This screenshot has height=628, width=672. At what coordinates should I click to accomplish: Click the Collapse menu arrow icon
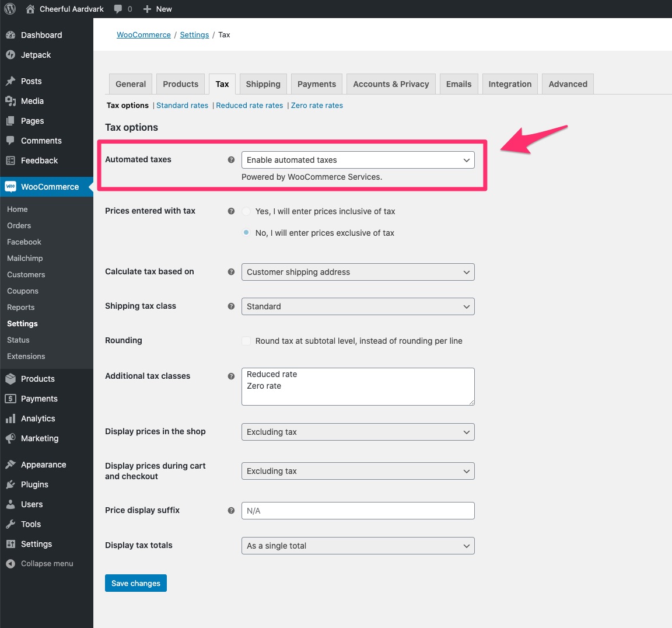pyautogui.click(x=10, y=564)
